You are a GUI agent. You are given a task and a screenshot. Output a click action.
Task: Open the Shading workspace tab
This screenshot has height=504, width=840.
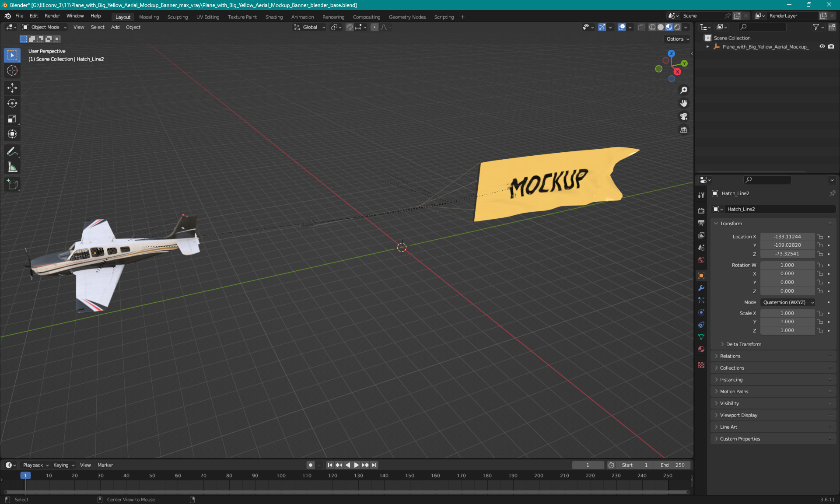coord(273,16)
